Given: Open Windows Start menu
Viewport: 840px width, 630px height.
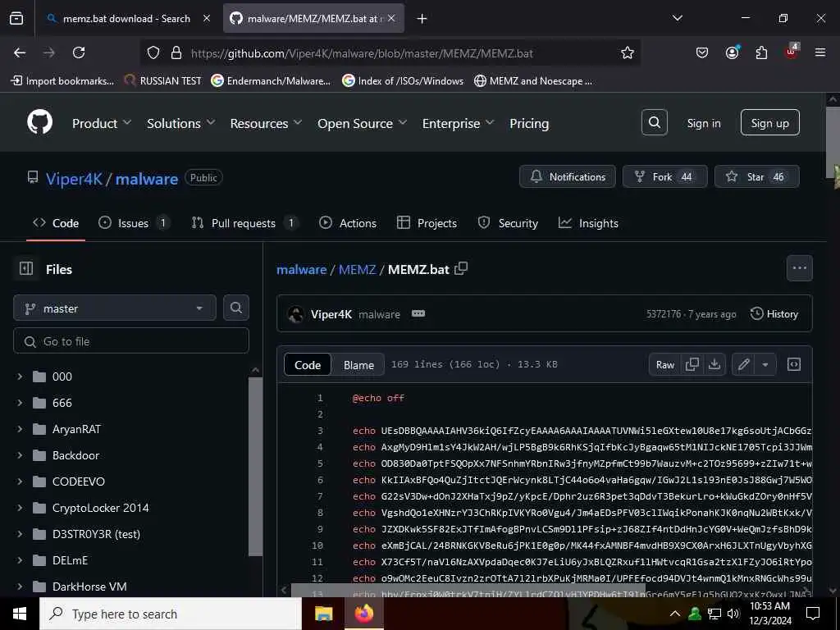Looking at the screenshot, I should (x=20, y=614).
